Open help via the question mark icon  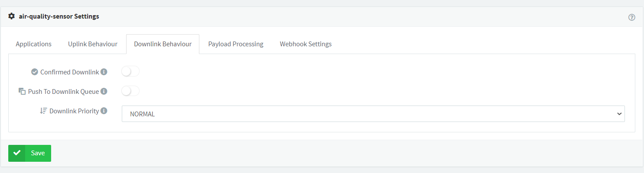(x=631, y=17)
